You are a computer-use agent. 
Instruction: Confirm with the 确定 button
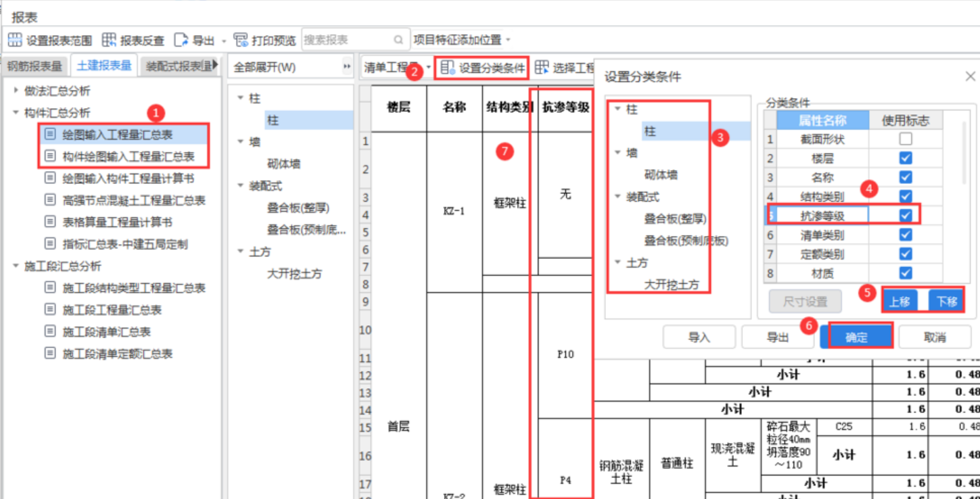pos(856,337)
